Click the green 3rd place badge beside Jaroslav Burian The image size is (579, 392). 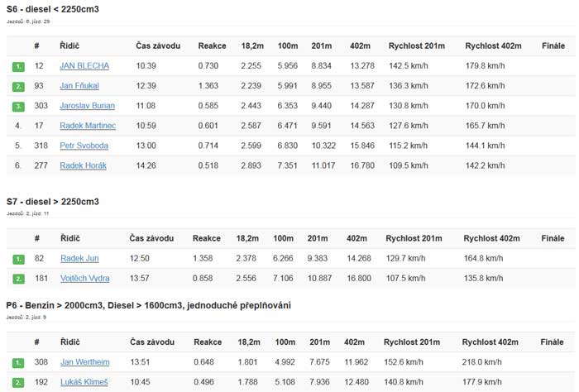click(x=18, y=107)
